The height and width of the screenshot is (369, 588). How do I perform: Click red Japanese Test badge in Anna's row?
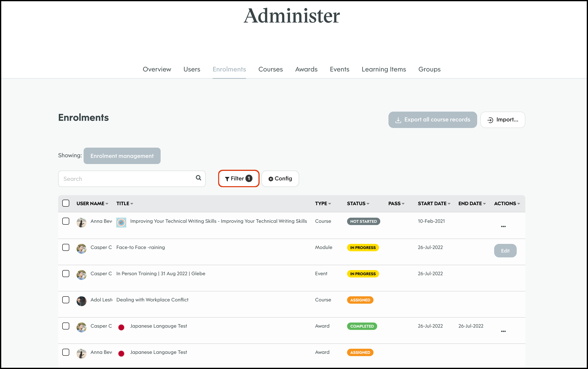click(x=121, y=353)
